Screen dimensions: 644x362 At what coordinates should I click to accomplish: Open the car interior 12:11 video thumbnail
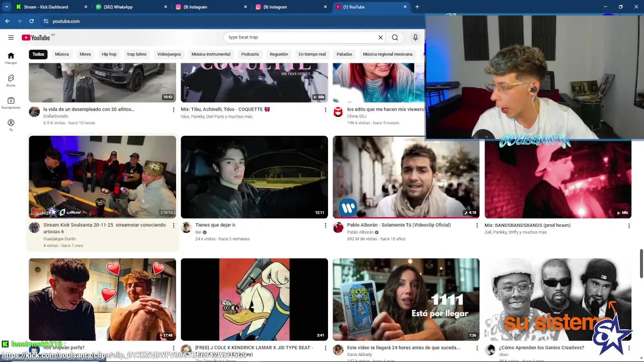[254, 177]
